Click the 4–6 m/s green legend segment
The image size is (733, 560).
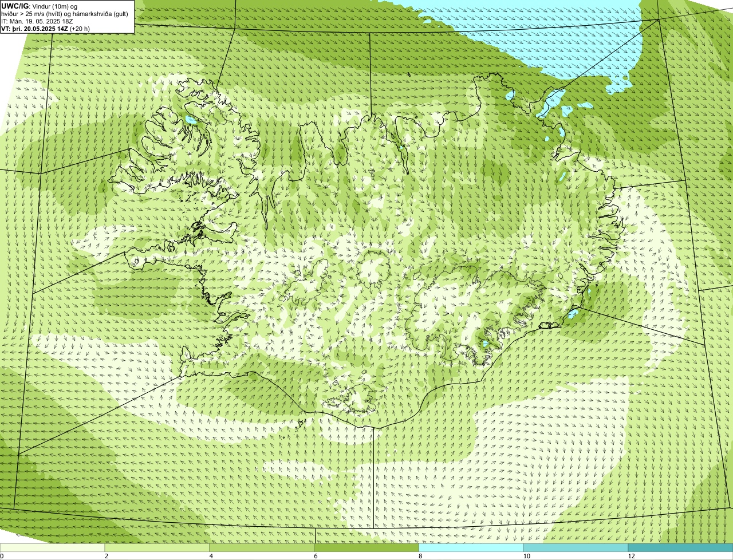pos(262,547)
